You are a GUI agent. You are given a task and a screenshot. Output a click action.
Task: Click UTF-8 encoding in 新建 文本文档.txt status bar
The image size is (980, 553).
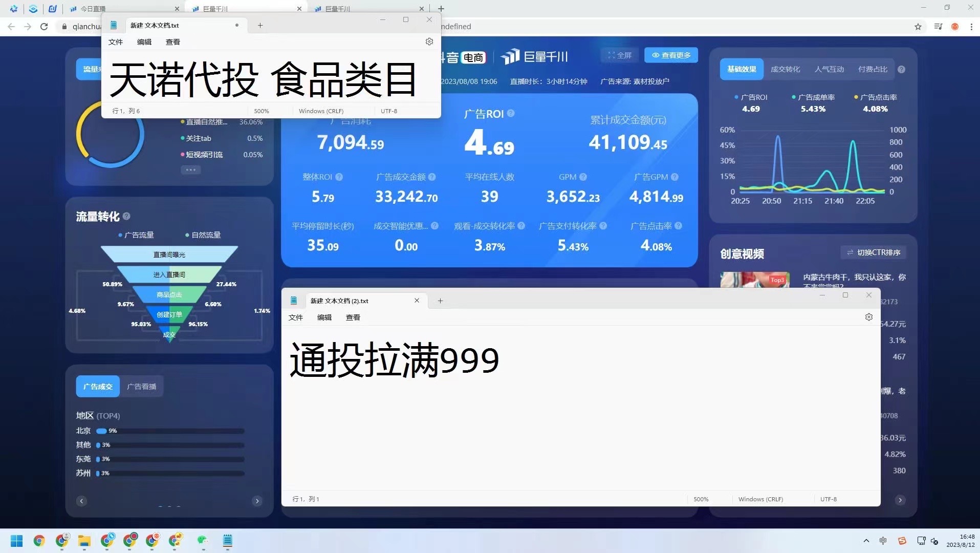(389, 111)
